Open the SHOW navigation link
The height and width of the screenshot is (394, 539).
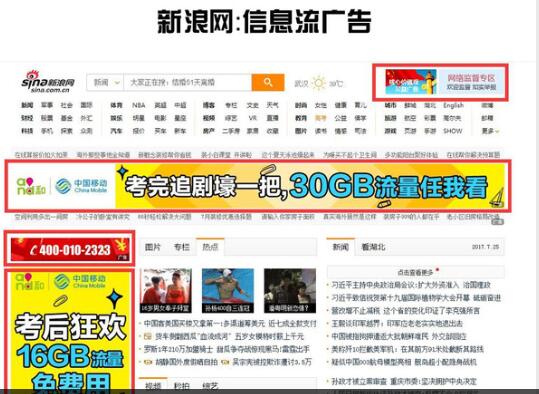(x=453, y=131)
